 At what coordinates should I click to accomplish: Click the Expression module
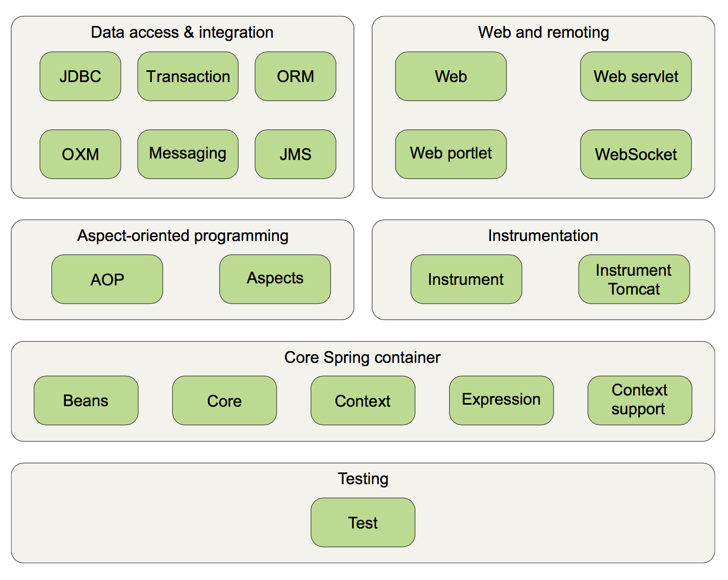click(501, 401)
